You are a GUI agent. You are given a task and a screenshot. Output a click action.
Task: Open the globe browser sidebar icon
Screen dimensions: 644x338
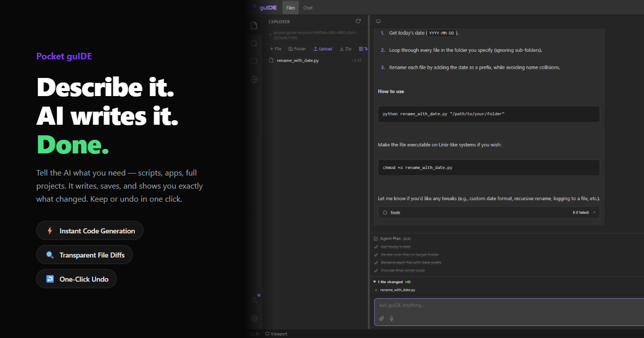click(254, 79)
